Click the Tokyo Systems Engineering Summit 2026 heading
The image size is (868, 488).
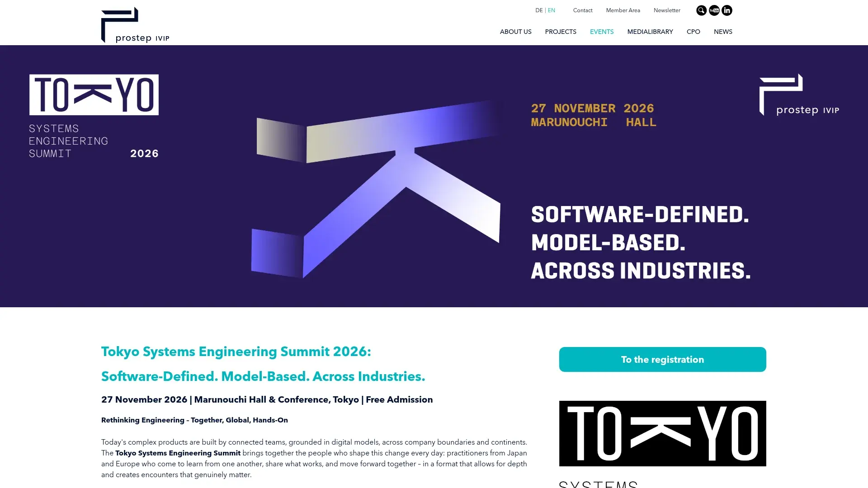pos(236,352)
